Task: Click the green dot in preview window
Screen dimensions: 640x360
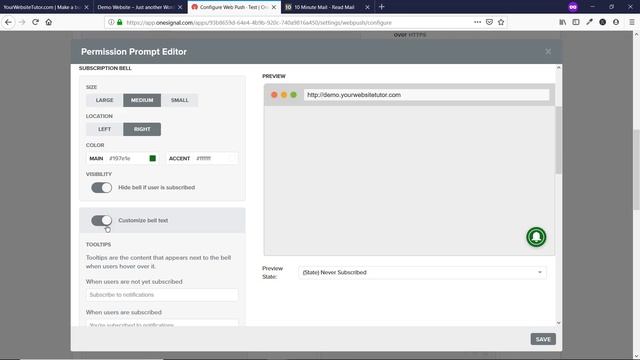Action: pyautogui.click(x=293, y=95)
